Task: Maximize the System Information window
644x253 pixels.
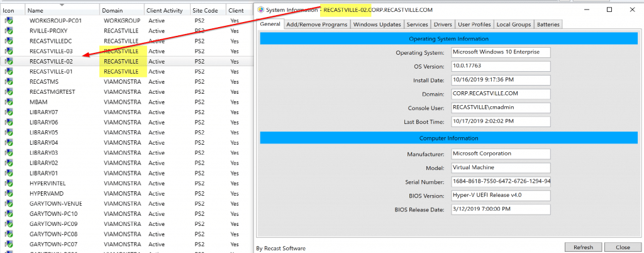Action: tap(609, 10)
